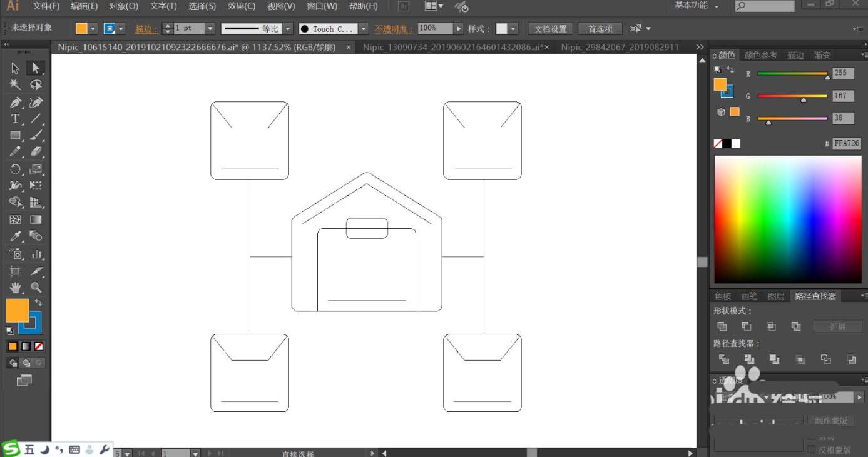Set paint mode to Gradient
Screen dimensions: 868x457
coord(26,346)
